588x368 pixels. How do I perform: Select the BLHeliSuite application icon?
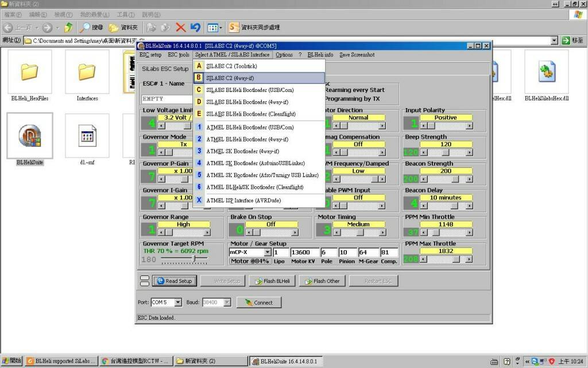[x=30, y=136]
